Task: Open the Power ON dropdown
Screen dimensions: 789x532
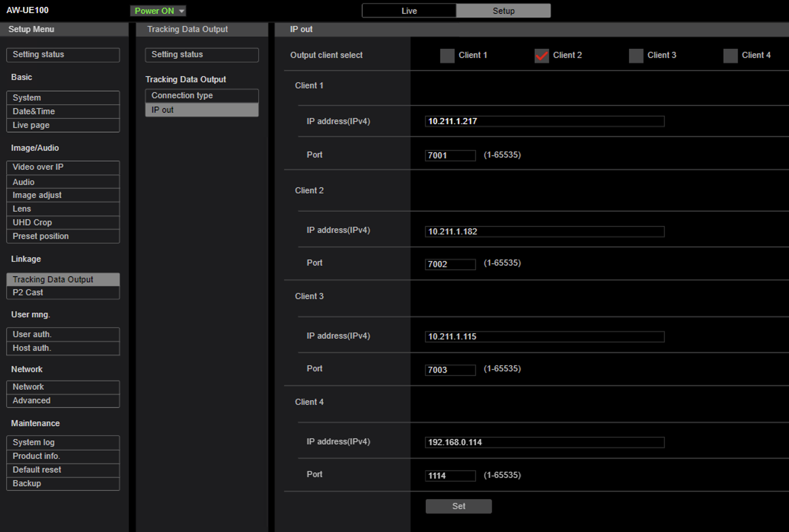Action: point(158,11)
